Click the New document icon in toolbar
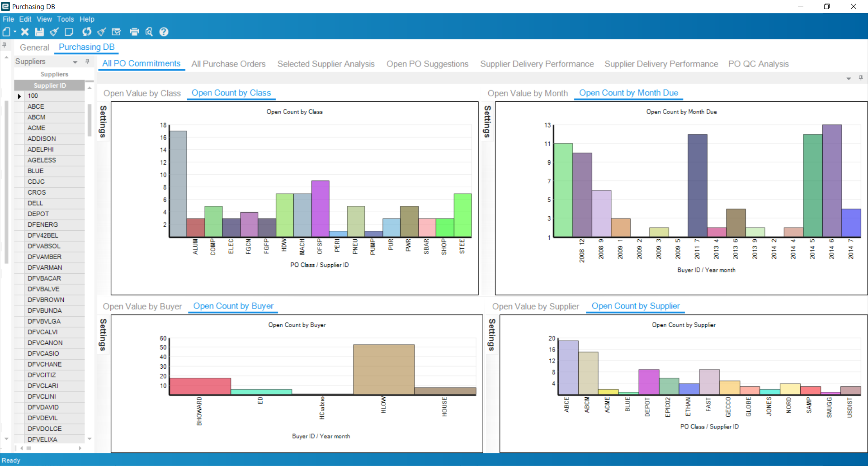The width and height of the screenshot is (868, 466). (6, 32)
